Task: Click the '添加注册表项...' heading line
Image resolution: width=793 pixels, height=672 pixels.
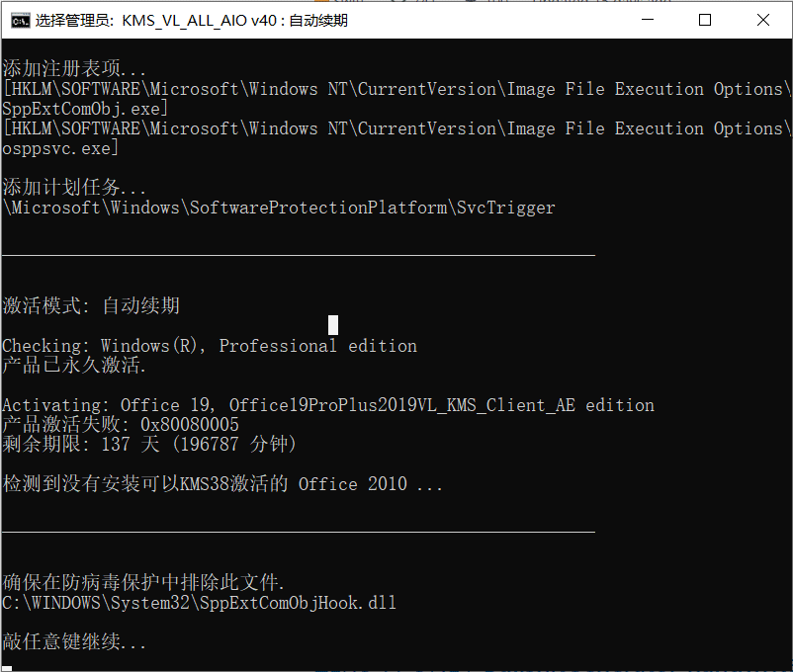Action: click(74, 68)
